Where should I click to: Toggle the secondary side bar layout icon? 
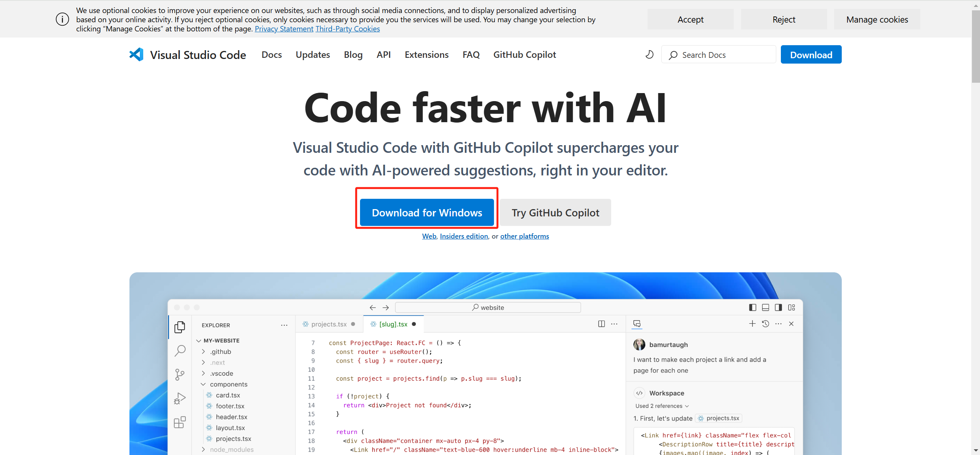(778, 308)
